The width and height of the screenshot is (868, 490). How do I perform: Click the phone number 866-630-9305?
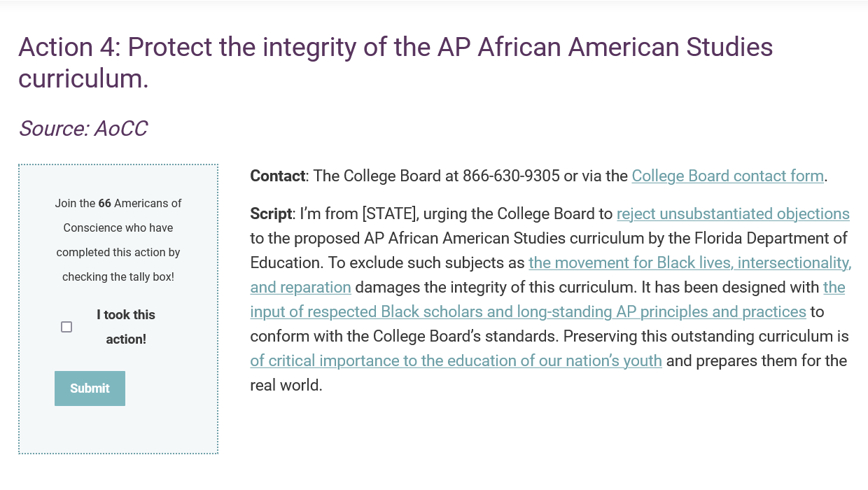[511, 176]
